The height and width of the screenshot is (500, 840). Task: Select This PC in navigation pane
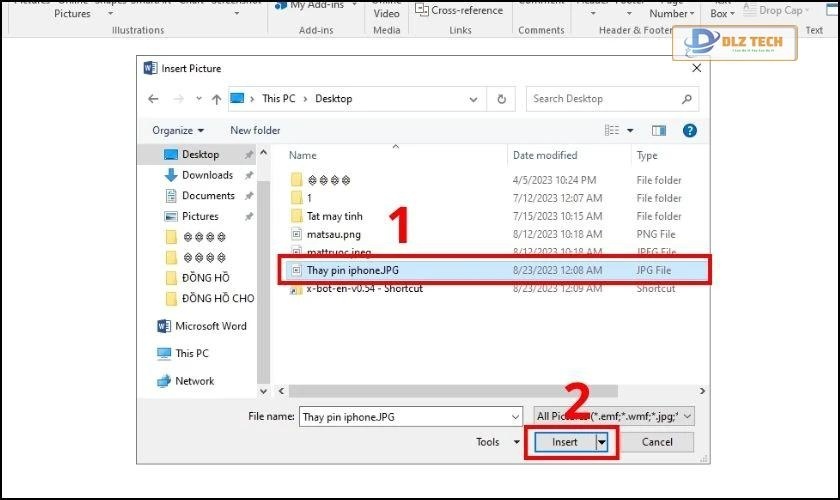191,353
